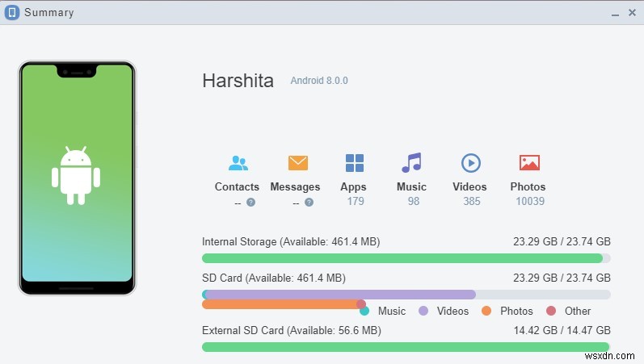Click the Android phone preview image
This screenshot has height=364, width=644.
78,178
